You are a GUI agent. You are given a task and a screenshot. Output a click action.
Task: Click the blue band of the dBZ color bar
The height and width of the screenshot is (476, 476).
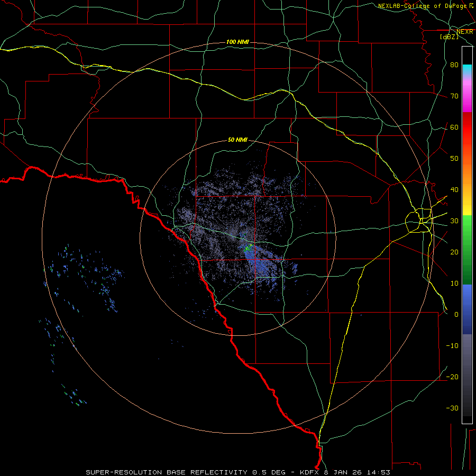tap(467, 309)
